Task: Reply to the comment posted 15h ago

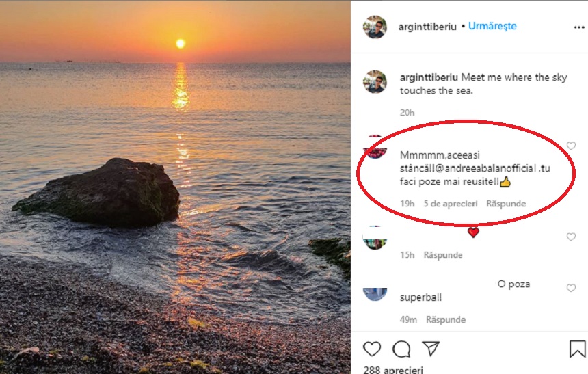Action: point(443,255)
